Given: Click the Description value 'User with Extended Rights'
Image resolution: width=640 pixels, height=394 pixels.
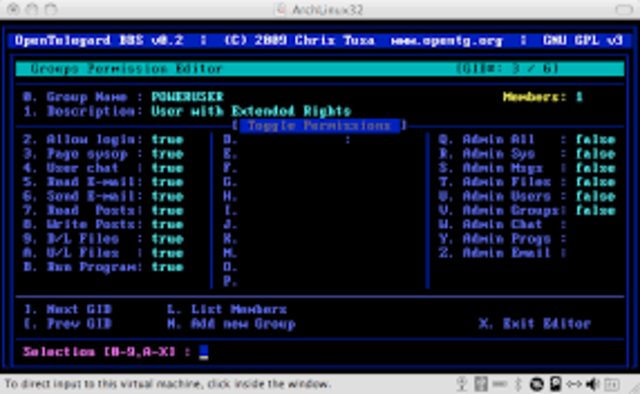Looking at the screenshot, I should tap(251, 111).
